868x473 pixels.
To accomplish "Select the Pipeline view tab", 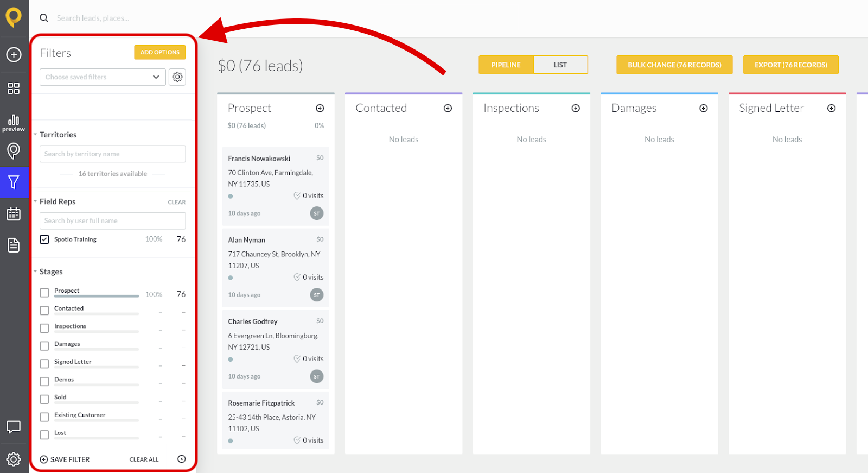I will [506, 65].
